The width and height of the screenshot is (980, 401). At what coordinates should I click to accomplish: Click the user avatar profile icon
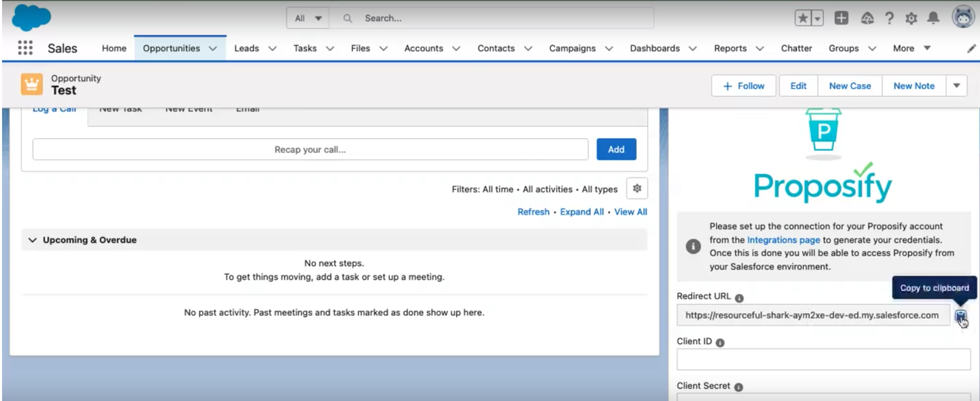(963, 17)
